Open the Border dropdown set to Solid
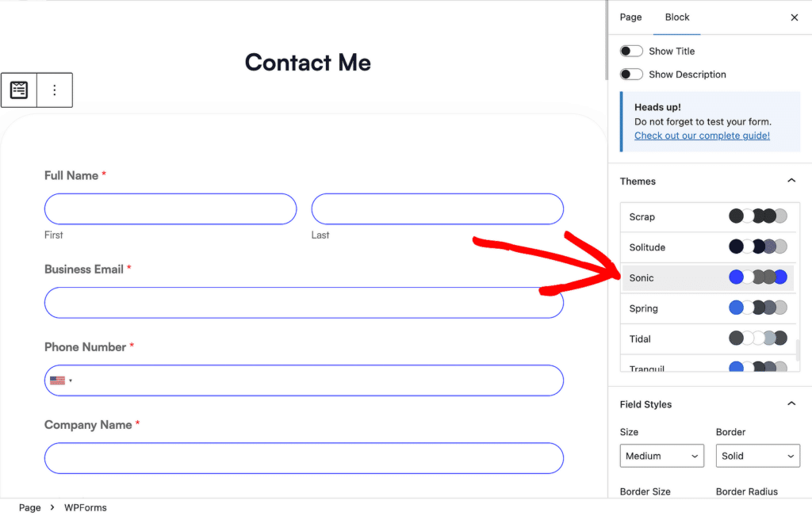Screen dimensions: 812x516 (757, 456)
